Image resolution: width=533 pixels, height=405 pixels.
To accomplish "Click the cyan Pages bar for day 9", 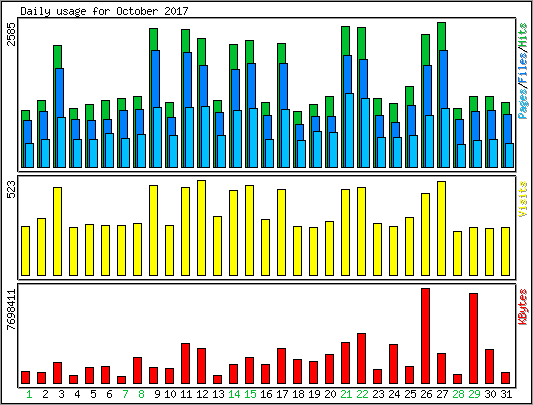I will [x=157, y=137].
